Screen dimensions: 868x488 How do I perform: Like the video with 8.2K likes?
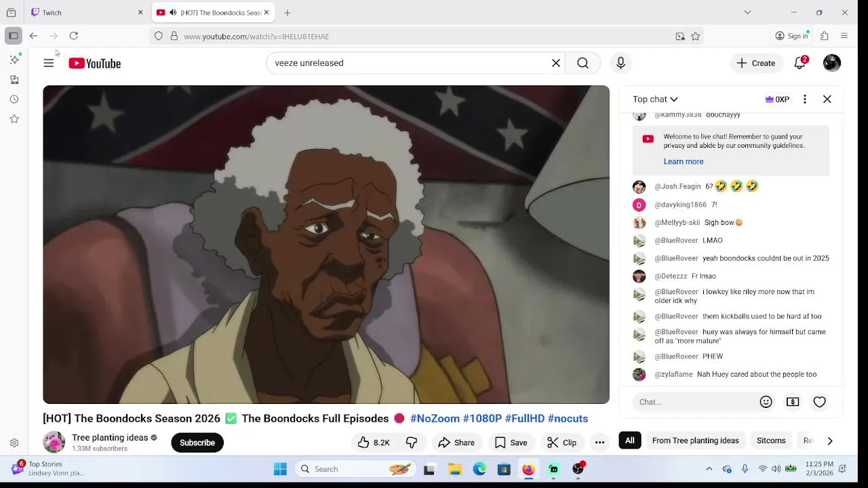tap(374, 443)
